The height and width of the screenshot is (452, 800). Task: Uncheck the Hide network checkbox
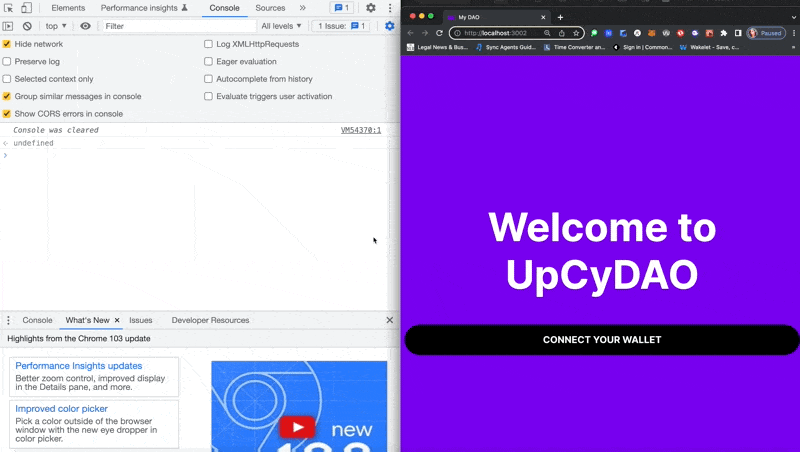[7, 44]
